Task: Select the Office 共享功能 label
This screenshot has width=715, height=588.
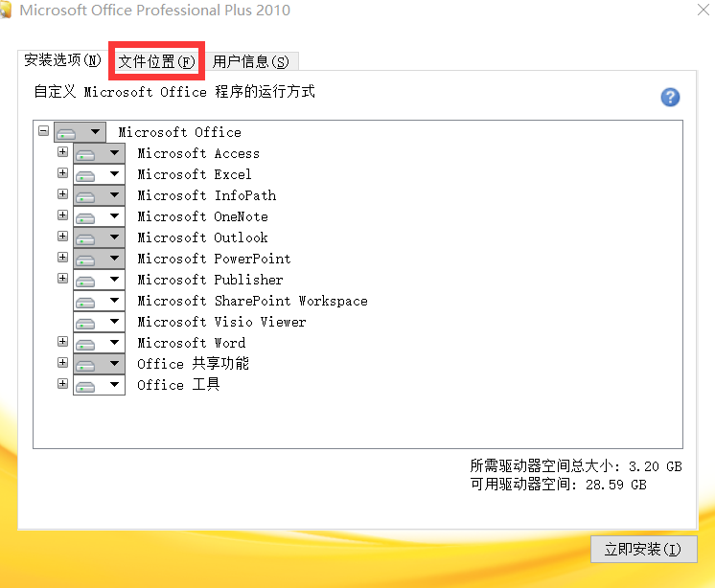Action: (x=193, y=364)
